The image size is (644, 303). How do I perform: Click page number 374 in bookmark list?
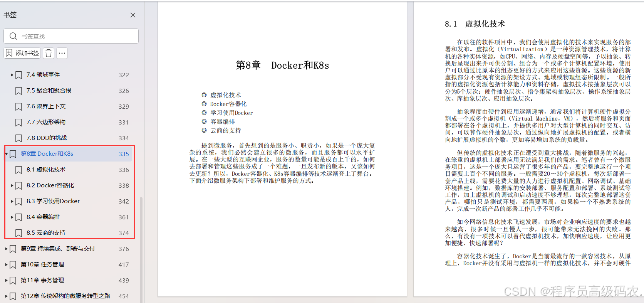point(124,233)
